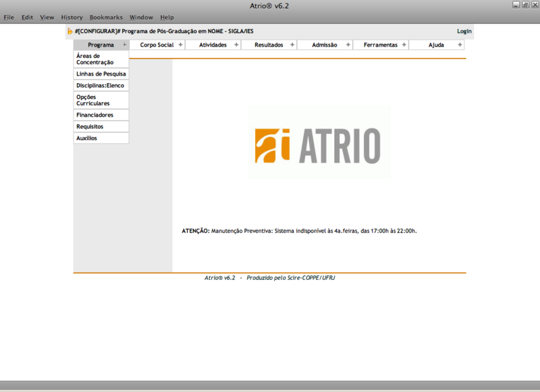
Task: Open Auxílios from the Programa submenu
Action: point(86,138)
